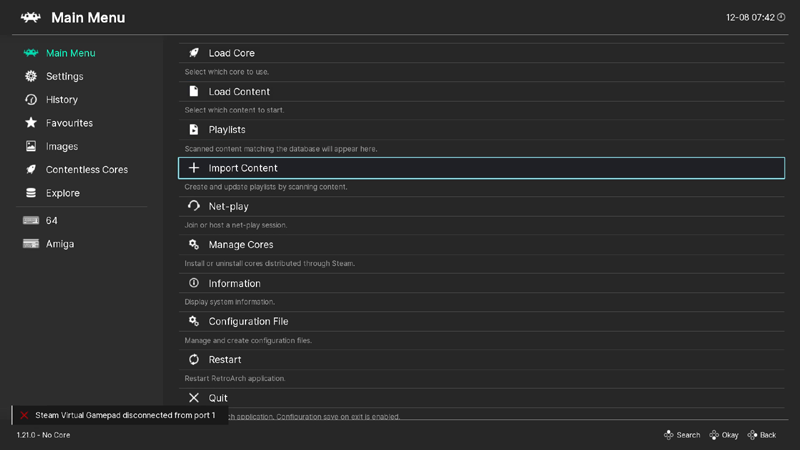
Task: Go to Favourites in the sidebar
Action: click(x=69, y=123)
